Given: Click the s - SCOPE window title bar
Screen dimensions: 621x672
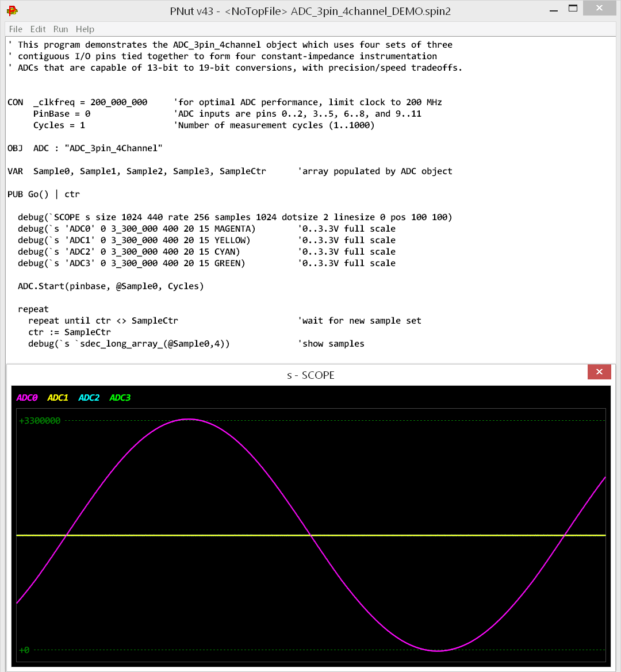Looking at the screenshot, I should tap(310, 375).
